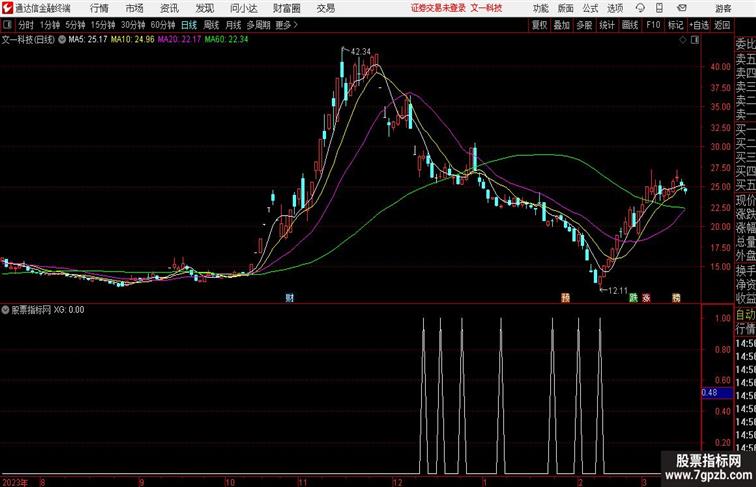The width and height of the screenshot is (756, 487).
Task: Open the 功能 menu
Action: pos(540,8)
